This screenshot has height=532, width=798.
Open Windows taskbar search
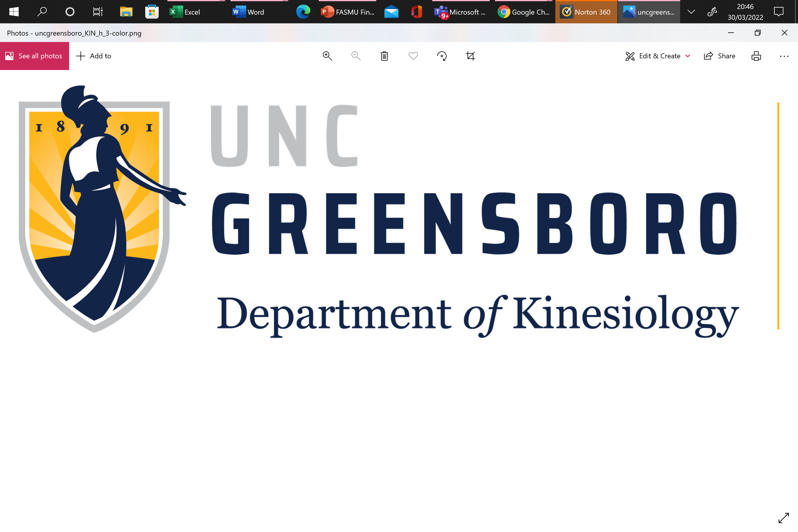[42, 12]
